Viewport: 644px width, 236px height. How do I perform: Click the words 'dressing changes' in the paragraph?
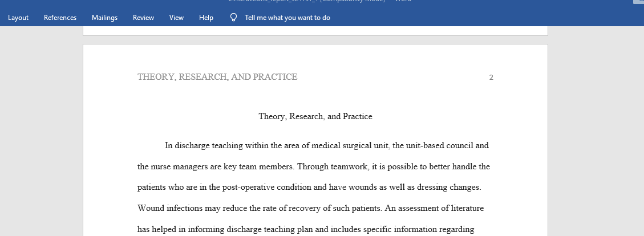click(x=448, y=187)
